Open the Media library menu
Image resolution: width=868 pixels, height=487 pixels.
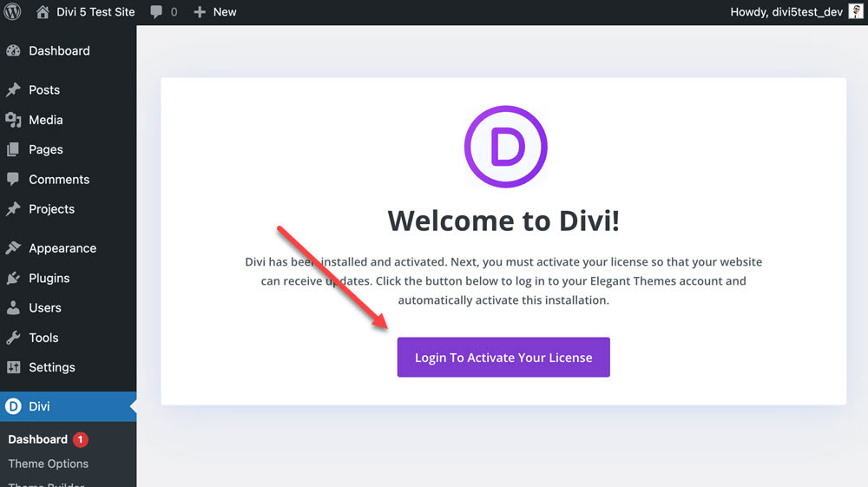[46, 120]
